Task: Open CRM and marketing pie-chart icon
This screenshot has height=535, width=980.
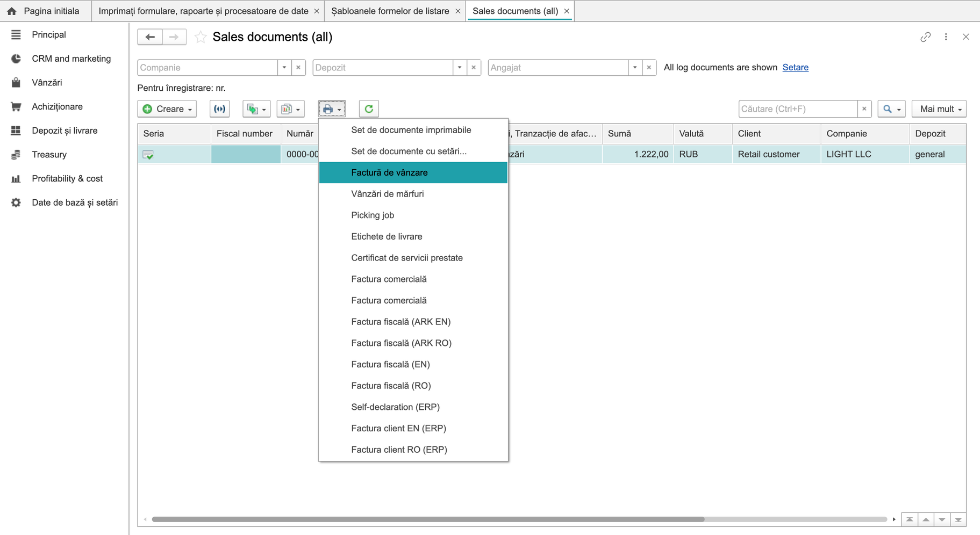Action: 16,59
